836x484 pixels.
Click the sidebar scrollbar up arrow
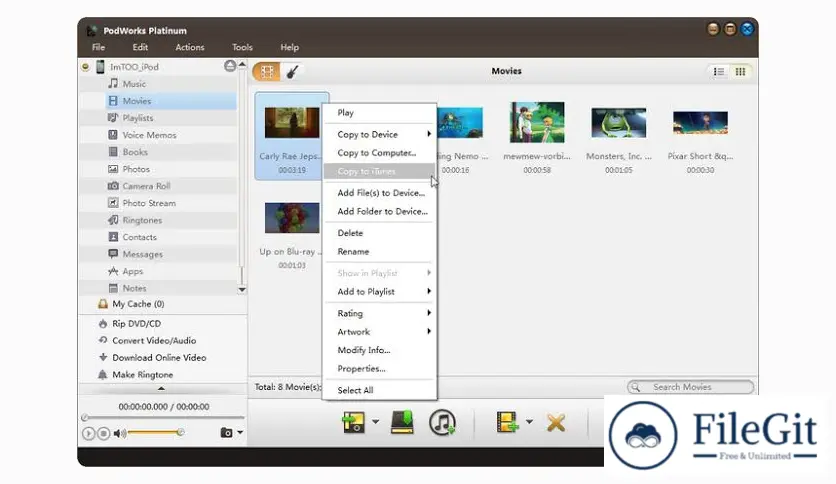tap(242, 64)
